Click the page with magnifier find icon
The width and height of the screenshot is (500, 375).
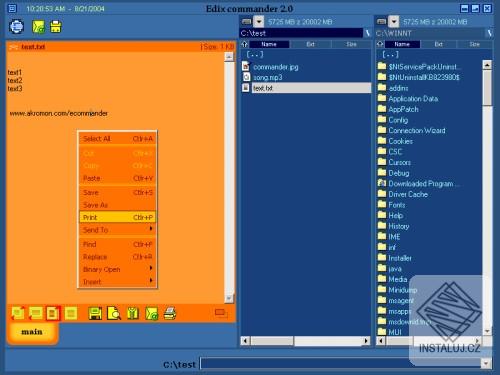click(114, 313)
